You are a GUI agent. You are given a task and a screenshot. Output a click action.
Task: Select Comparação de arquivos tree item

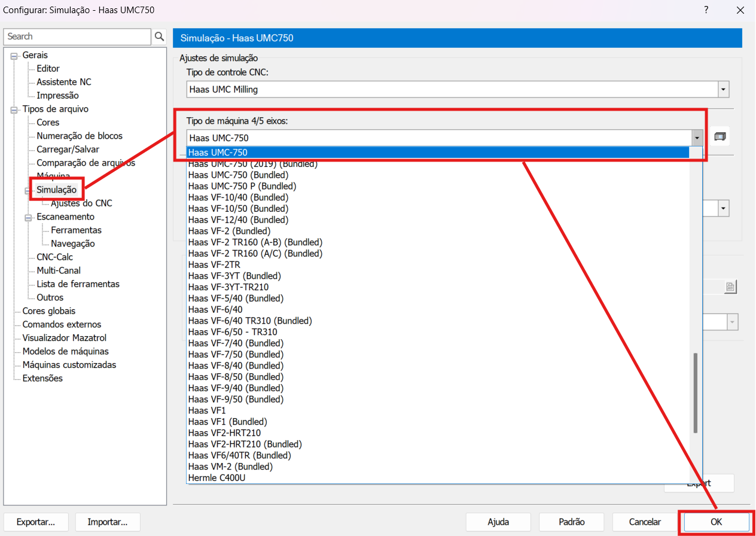point(86,163)
